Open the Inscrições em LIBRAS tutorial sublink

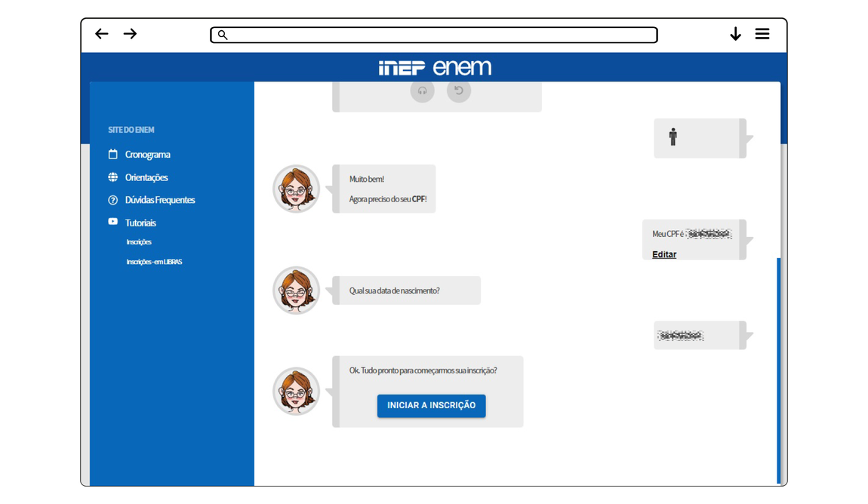coord(154,262)
